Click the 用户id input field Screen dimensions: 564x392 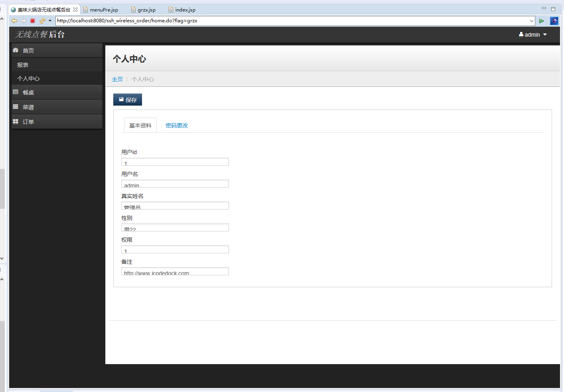coord(175,162)
